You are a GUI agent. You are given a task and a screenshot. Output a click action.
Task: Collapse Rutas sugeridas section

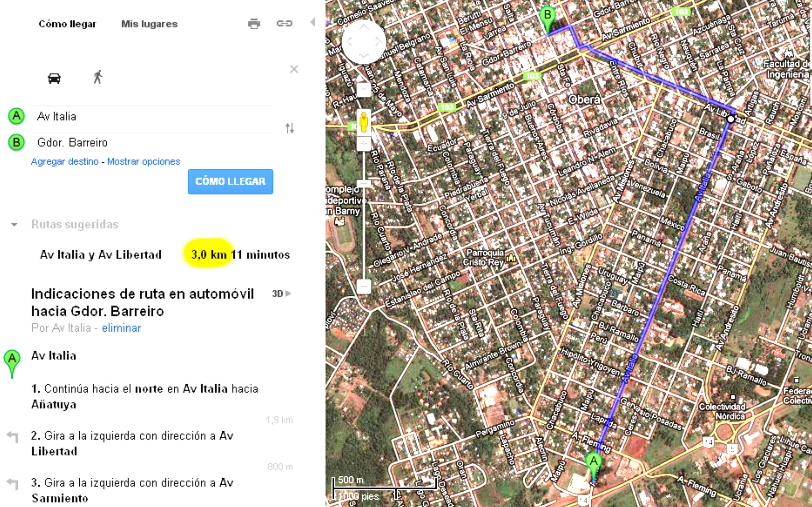click(14, 224)
